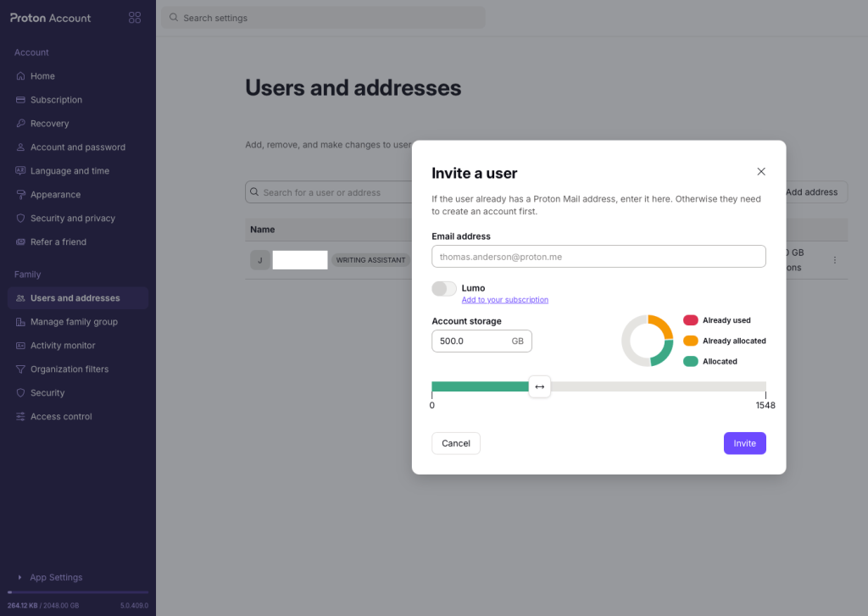Click the 5.0.409.0 version text
This screenshot has height=616, width=868.
(x=134, y=606)
